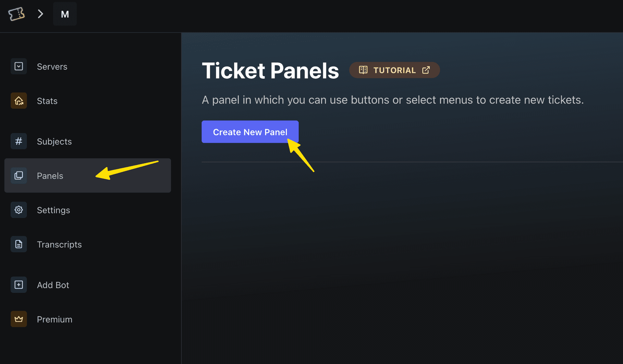Open the TUTORIAL link
623x364 pixels.
395,70
